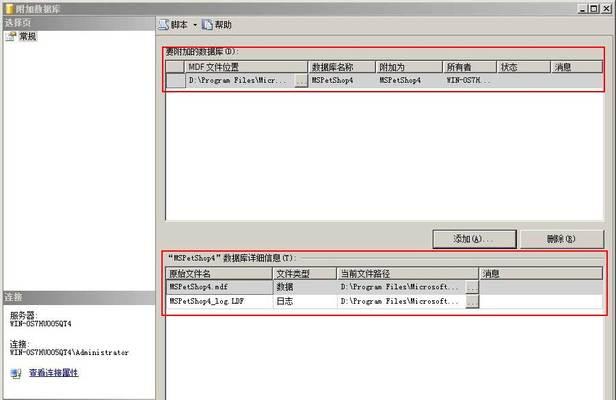The image size is (616, 400).
Task: Browse path for MSPetShop4.mdf ellipsis button
Action: [472, 287]
